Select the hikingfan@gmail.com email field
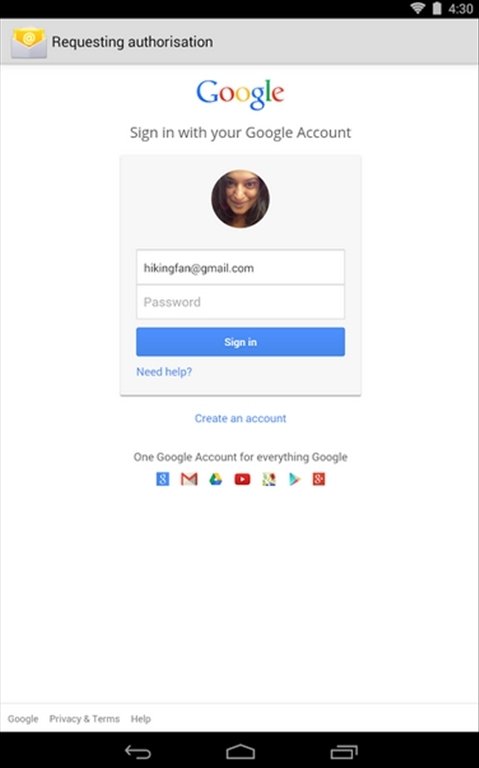This screenshot has width=479, height=768. 240,267
